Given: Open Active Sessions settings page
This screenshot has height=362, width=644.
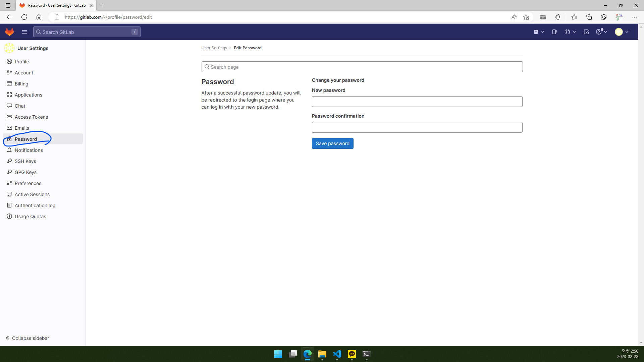Looking at the screenshot, I should (x=32, y=194).
